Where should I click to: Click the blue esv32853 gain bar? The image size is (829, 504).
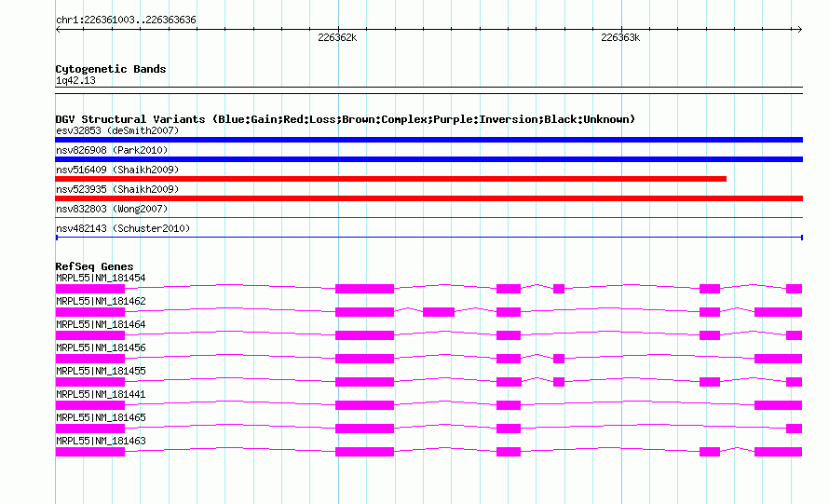pyautogui.click(x=428, y=140)
